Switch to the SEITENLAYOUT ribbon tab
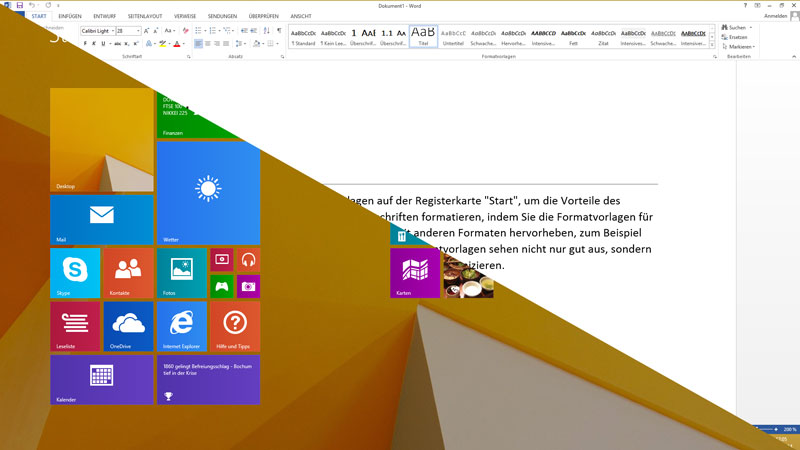This screenshot has width=800, height=450. point(145,16)
